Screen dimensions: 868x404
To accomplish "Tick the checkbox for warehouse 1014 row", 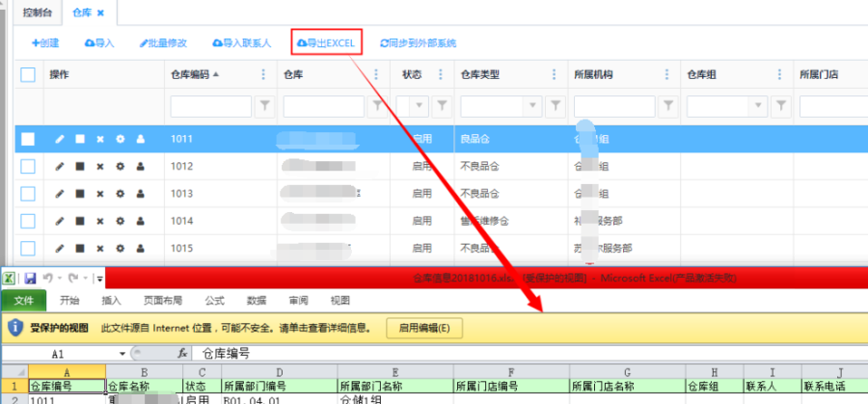I will (28, 221).
